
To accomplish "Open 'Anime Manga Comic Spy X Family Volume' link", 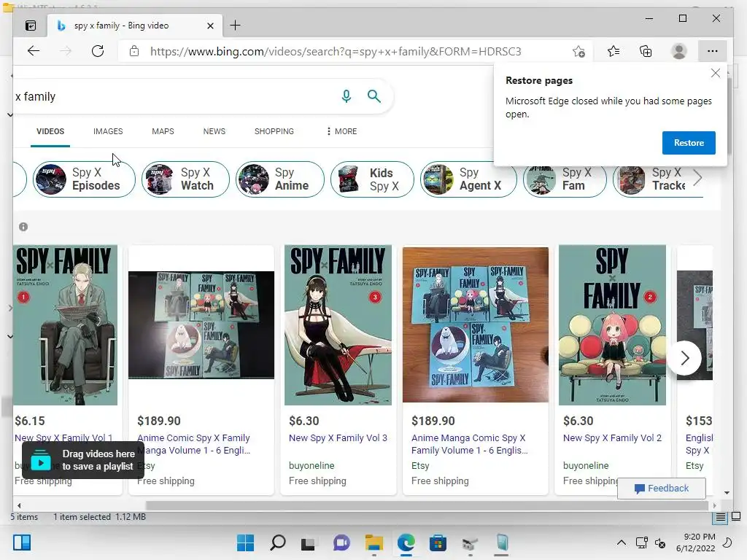I will click(469, 444).
